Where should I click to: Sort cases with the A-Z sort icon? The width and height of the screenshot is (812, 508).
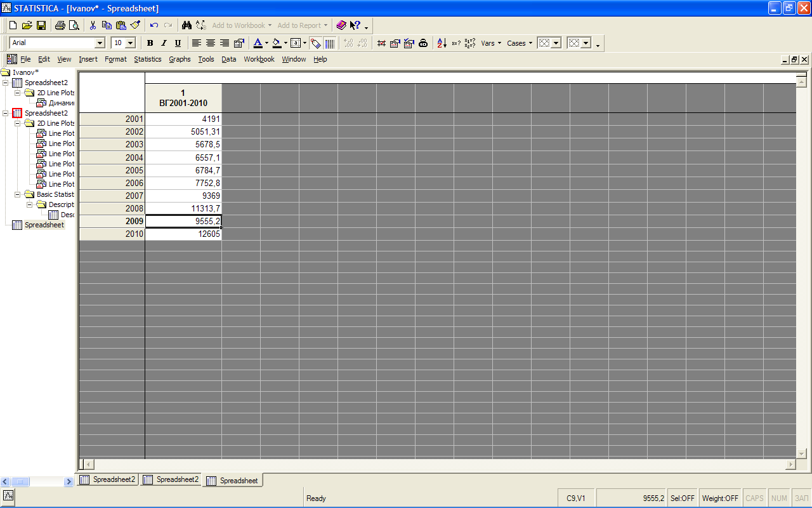tap(442, 43)
